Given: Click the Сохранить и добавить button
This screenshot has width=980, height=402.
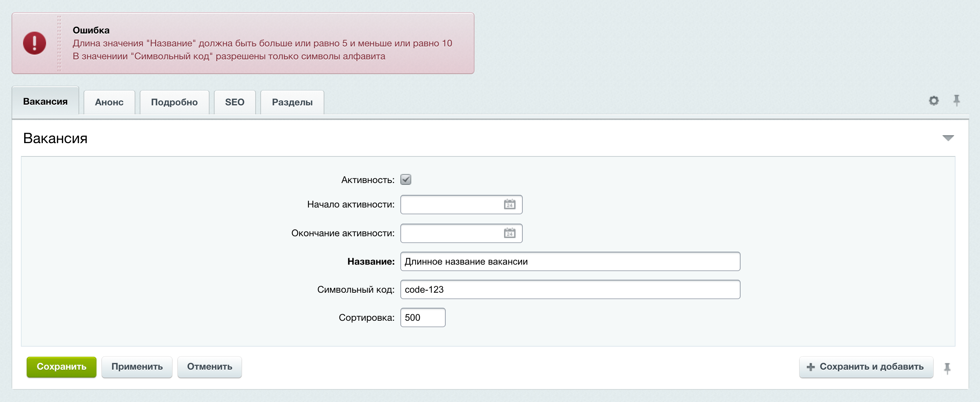Looking at the screenshot, I should point(866,367).
